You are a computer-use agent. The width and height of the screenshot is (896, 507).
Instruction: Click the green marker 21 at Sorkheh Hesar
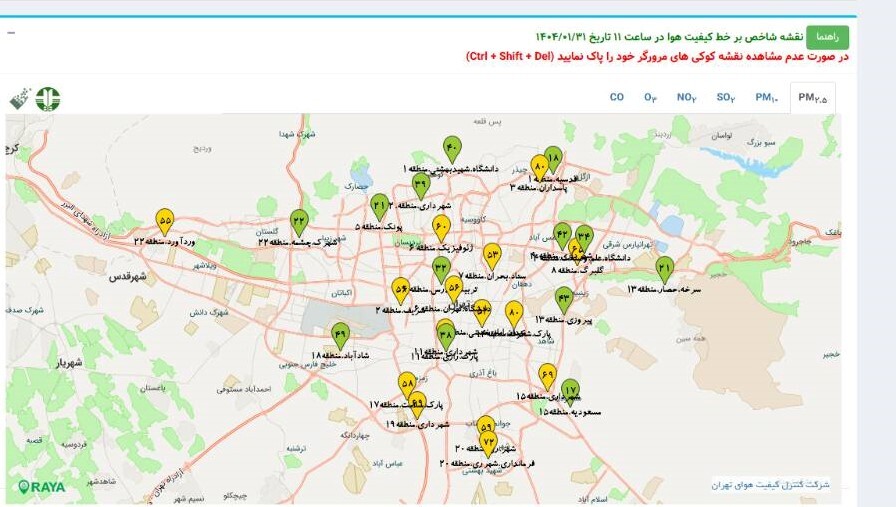(665, 268)
